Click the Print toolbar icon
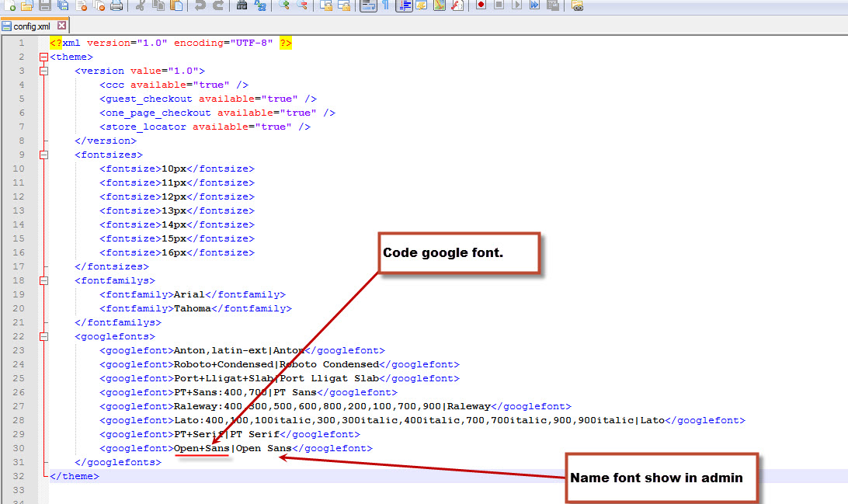848x504 pixels. 116,5
